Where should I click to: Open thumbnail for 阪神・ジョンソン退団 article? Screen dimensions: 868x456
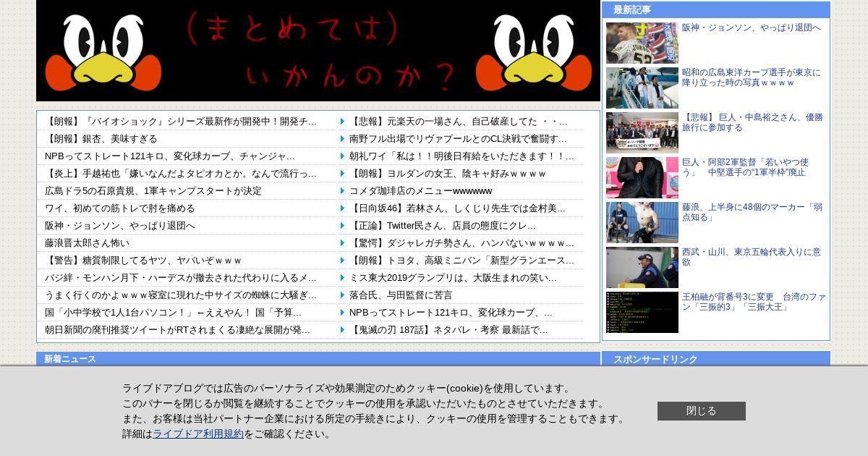(x=642, y=43)
